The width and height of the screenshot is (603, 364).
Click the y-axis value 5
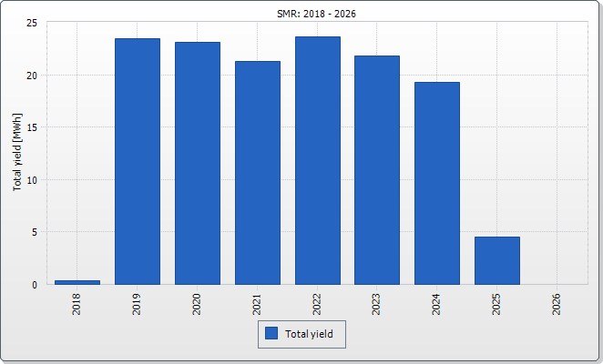[x=35, y=232]
